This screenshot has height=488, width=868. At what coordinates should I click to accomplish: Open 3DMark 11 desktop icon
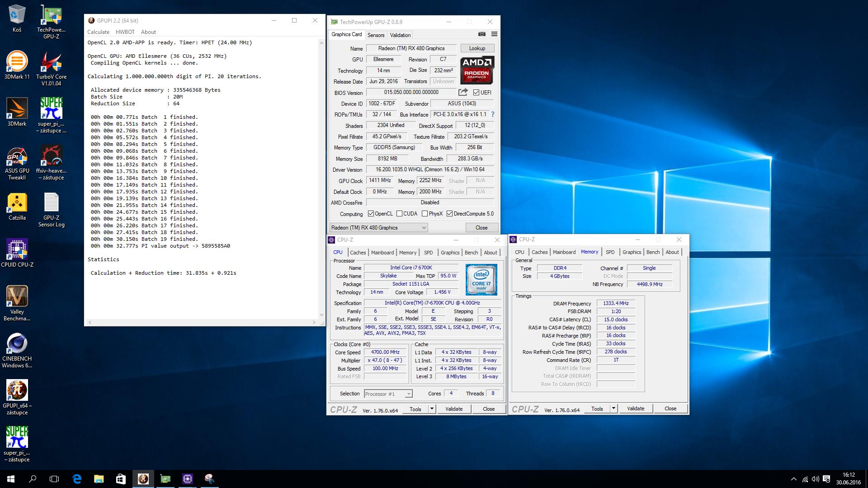(17, 66)
